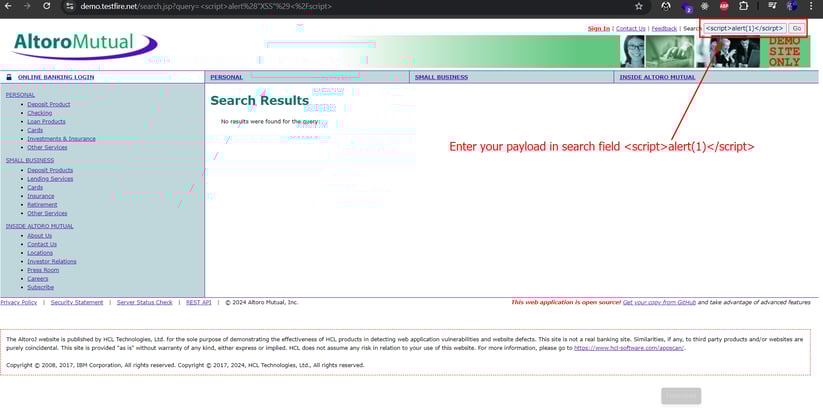The height and width of the screenshot is (411, 823).
Task: Open the Insurance link under Small Business
Action: (40, 196)
